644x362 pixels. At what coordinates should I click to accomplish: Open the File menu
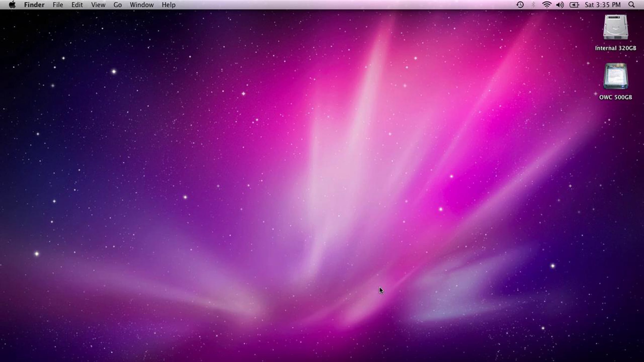point(58,5)
